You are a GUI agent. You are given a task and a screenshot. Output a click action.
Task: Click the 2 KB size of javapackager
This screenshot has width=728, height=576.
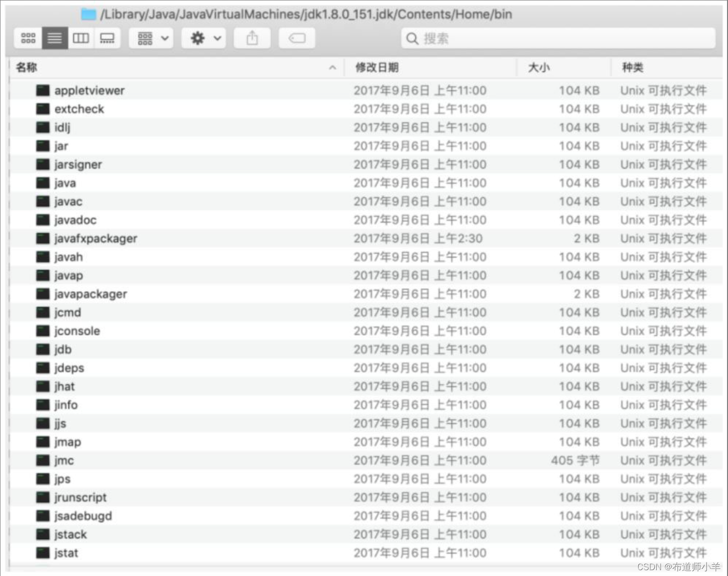pos(587,294)
